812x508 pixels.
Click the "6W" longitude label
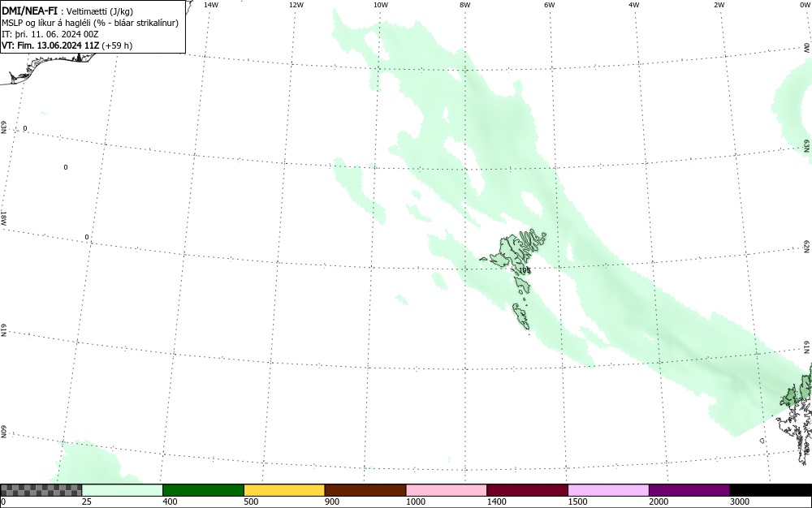pos(550,5)
